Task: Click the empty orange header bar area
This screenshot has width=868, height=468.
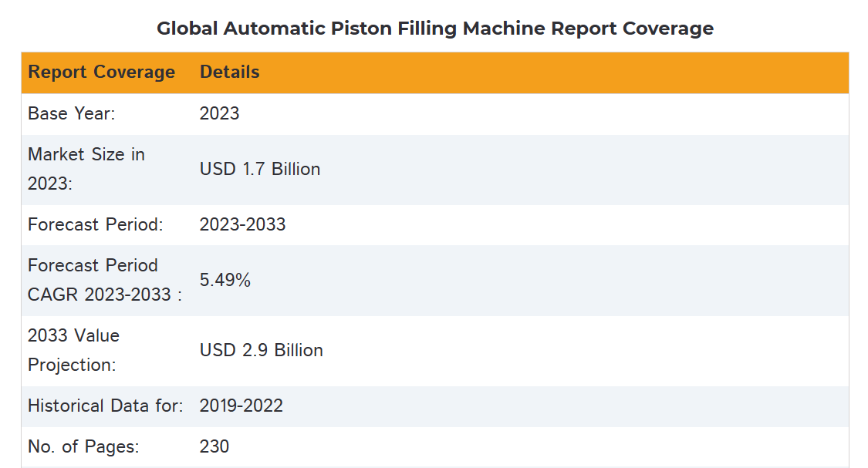Action: click(x=540, y=72)
